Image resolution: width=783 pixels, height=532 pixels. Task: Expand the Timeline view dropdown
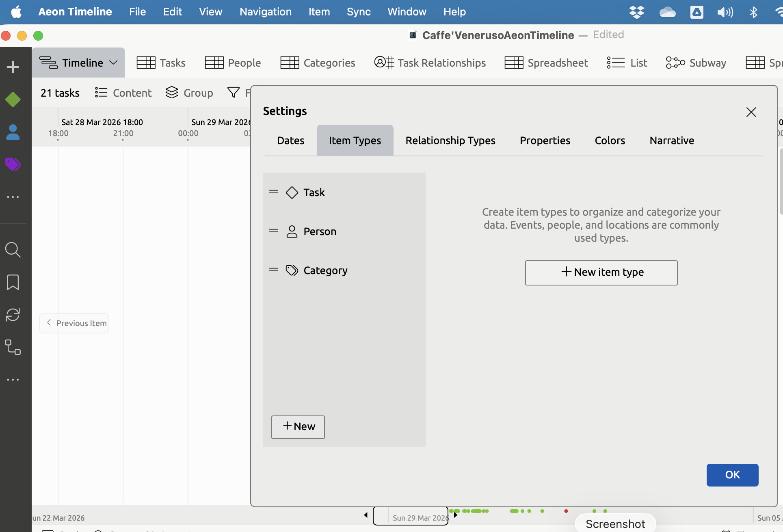point(114,63)
